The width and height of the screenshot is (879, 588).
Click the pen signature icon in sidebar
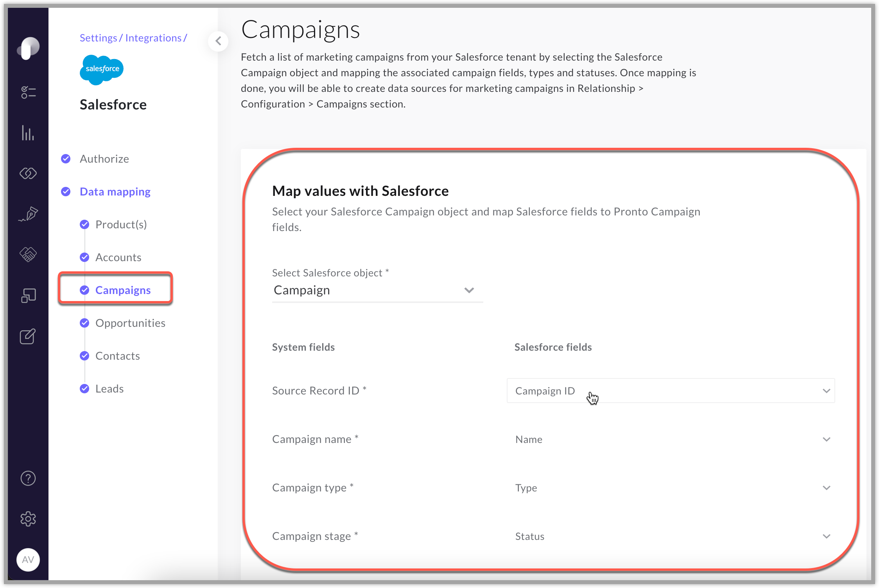tap(27, 213)
